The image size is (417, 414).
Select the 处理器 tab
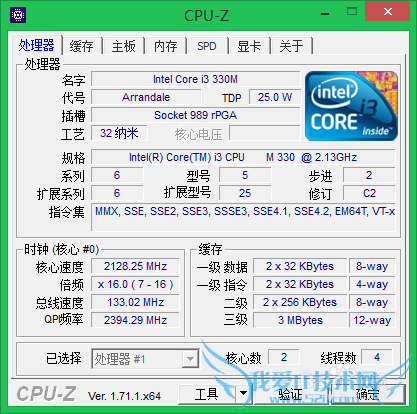point(36,45)
